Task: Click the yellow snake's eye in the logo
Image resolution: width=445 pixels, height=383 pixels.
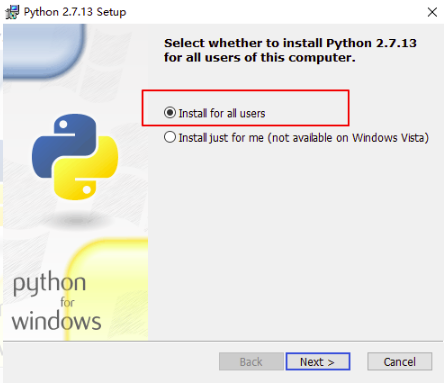Action: pos(87,190)
